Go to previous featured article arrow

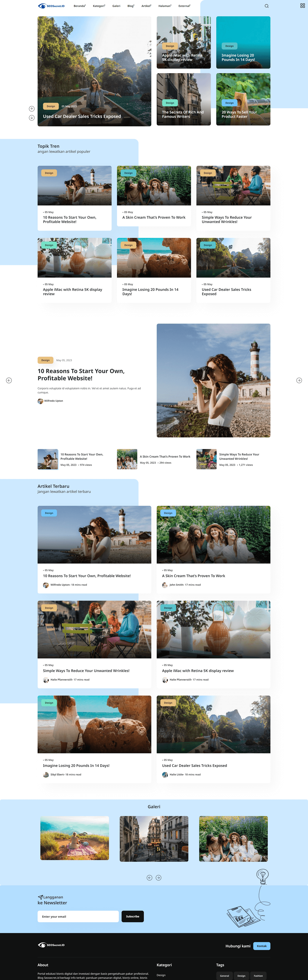click(9, 380)
